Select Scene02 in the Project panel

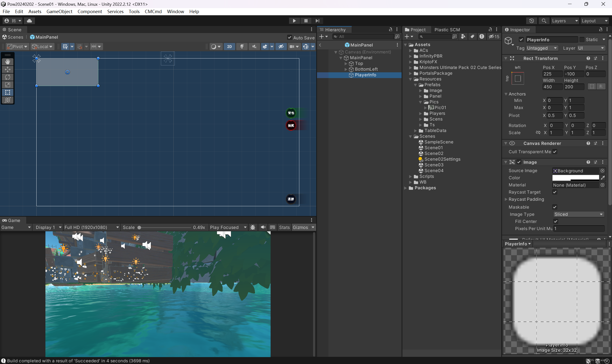434,153
